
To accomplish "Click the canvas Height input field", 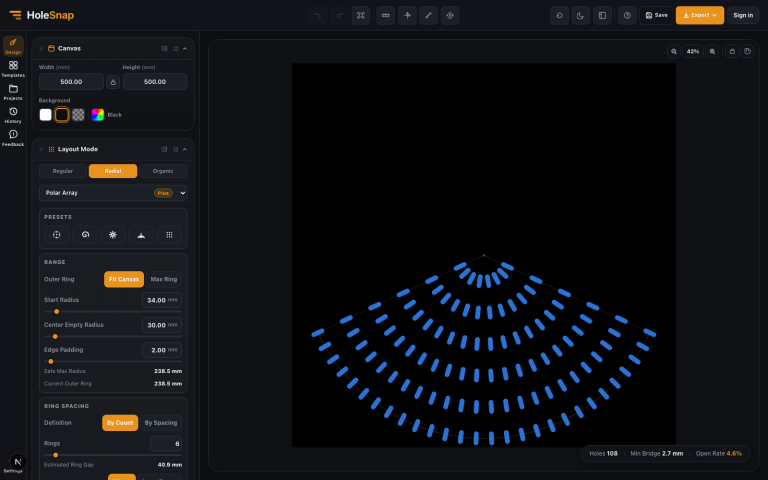I will [155, 82].
